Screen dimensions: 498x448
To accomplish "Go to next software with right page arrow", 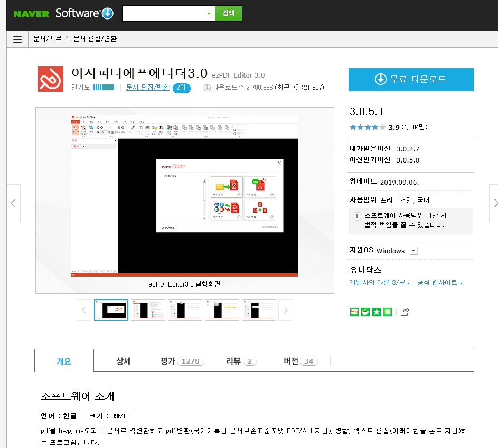I will point(494,203).
